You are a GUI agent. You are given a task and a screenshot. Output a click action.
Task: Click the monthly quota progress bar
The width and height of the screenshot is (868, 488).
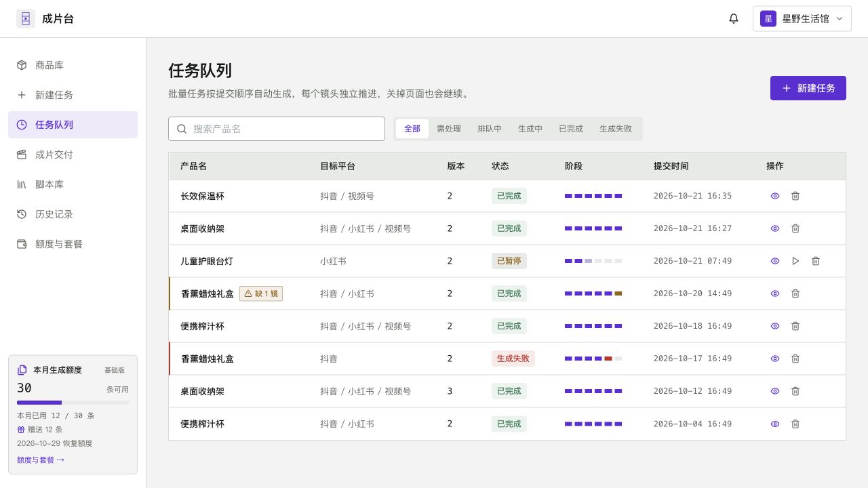[73, 403]
